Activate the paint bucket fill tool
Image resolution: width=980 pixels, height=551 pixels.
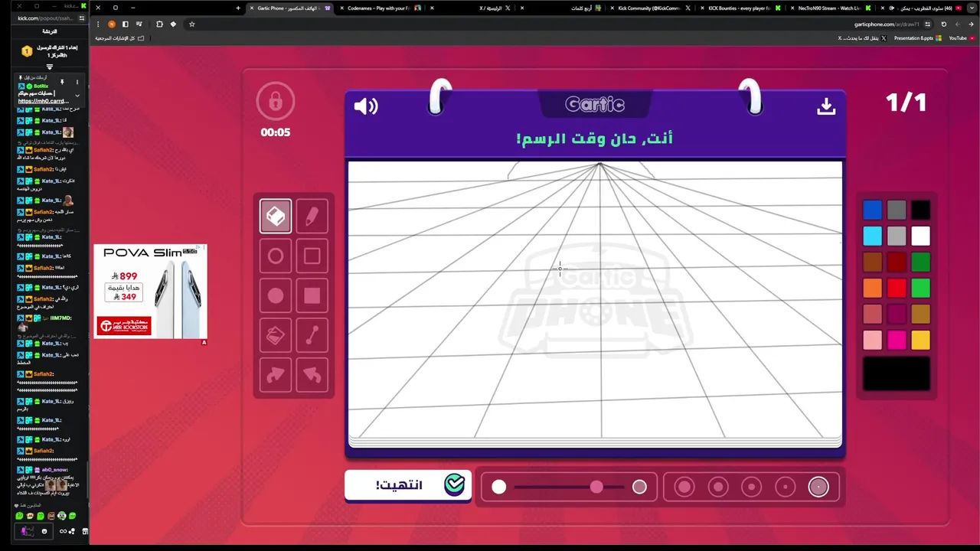click(275, 336)
